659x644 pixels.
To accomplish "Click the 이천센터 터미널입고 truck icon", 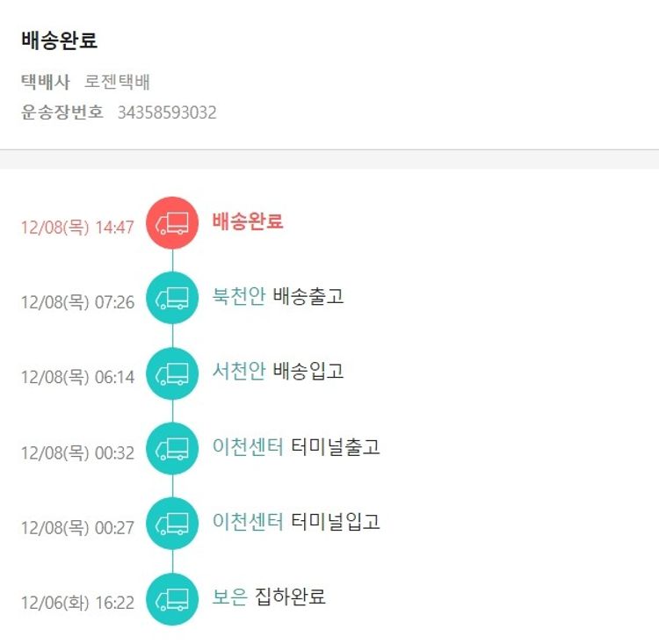I will (x=172, y=524).
